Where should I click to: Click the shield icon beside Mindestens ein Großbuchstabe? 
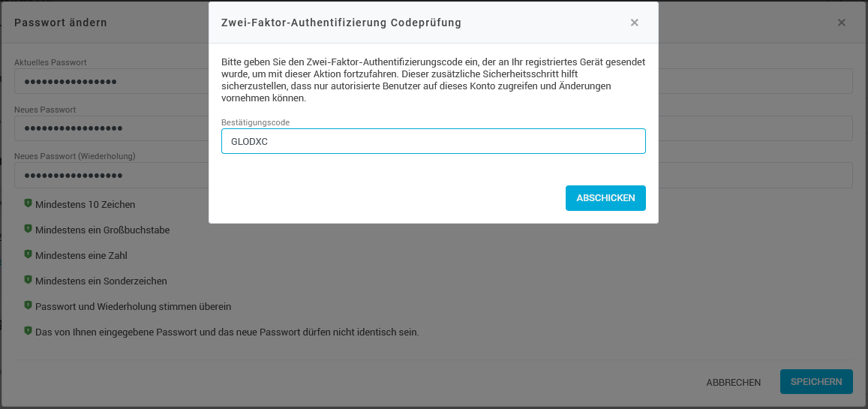[x=28, y=229]
